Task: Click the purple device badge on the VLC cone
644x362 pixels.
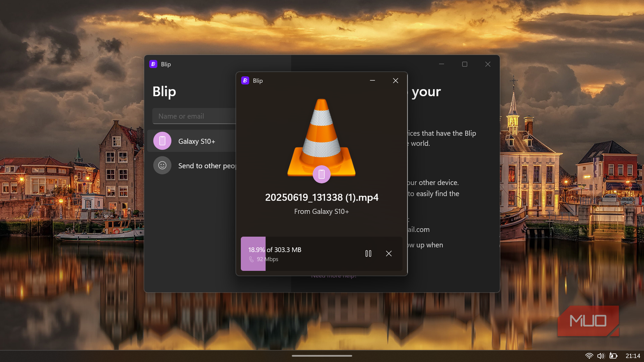Action: (x=321, y=174)
